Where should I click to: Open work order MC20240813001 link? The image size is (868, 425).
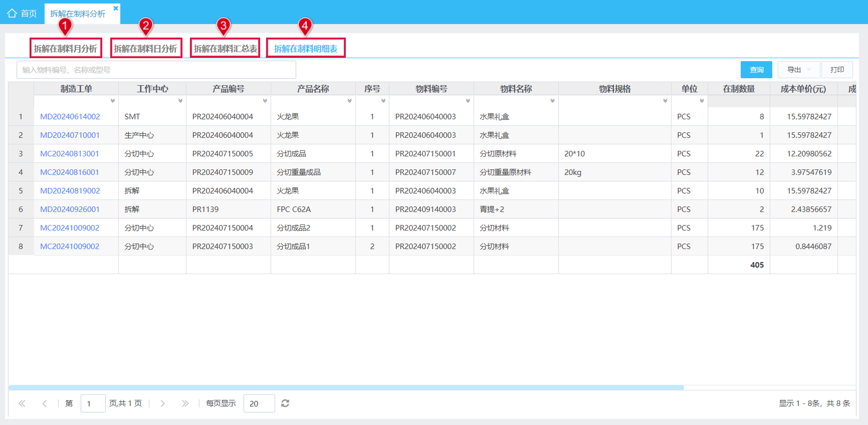coord(70,154)
